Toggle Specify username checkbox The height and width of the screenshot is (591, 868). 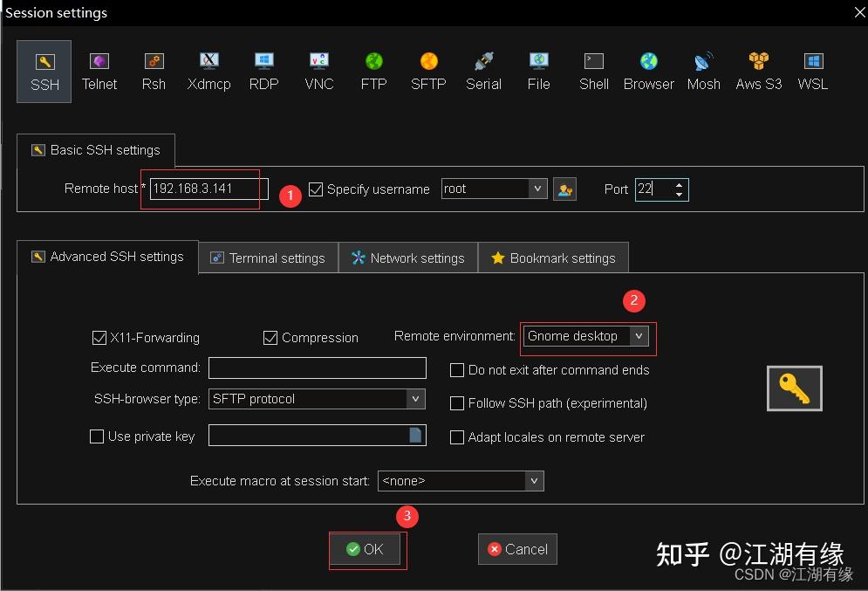[316, 189]
